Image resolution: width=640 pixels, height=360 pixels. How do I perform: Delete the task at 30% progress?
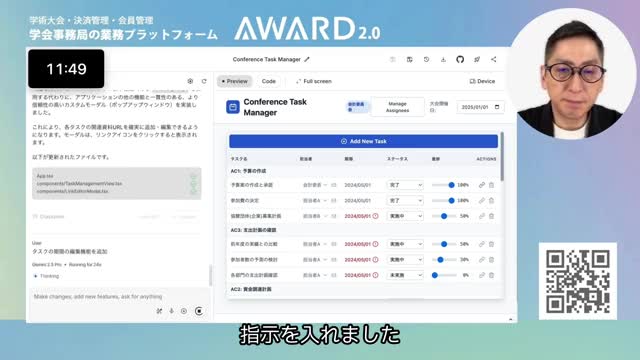click(x=491, y=260)
